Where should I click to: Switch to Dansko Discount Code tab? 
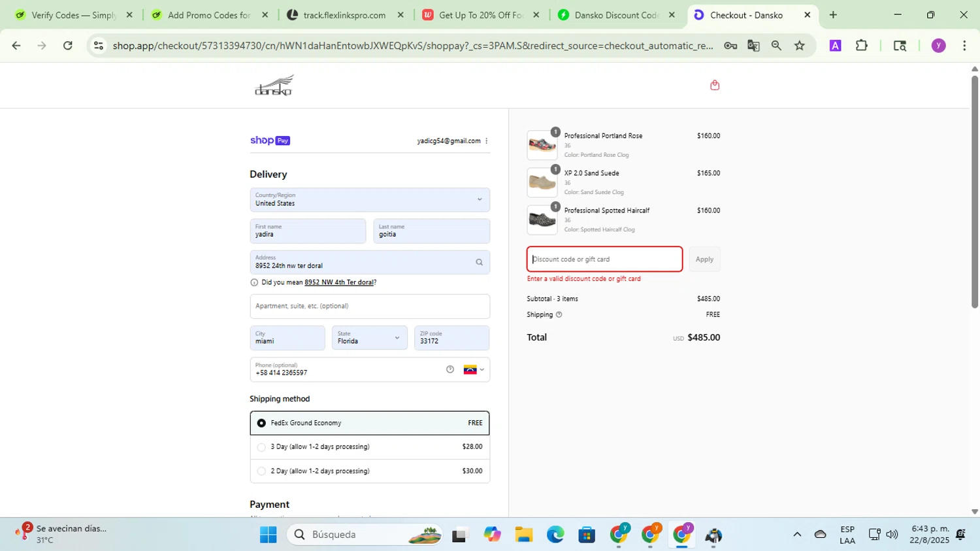(x=616, y=15)
